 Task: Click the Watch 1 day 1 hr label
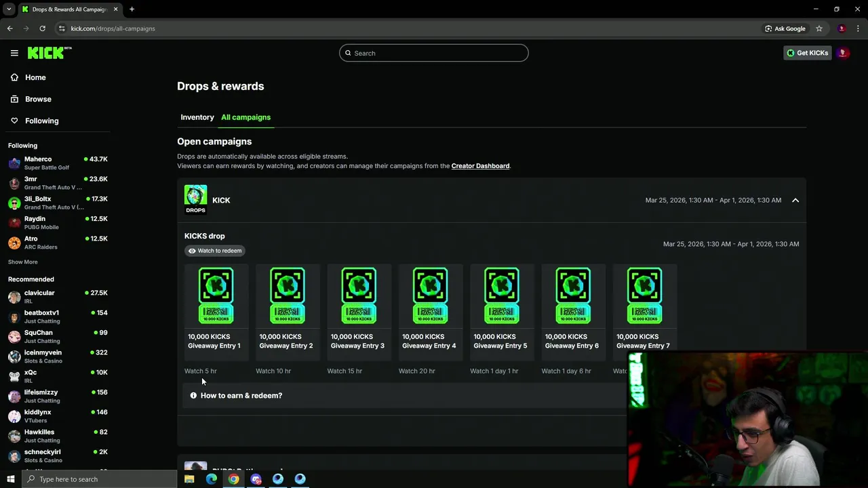tap(494, 371)
